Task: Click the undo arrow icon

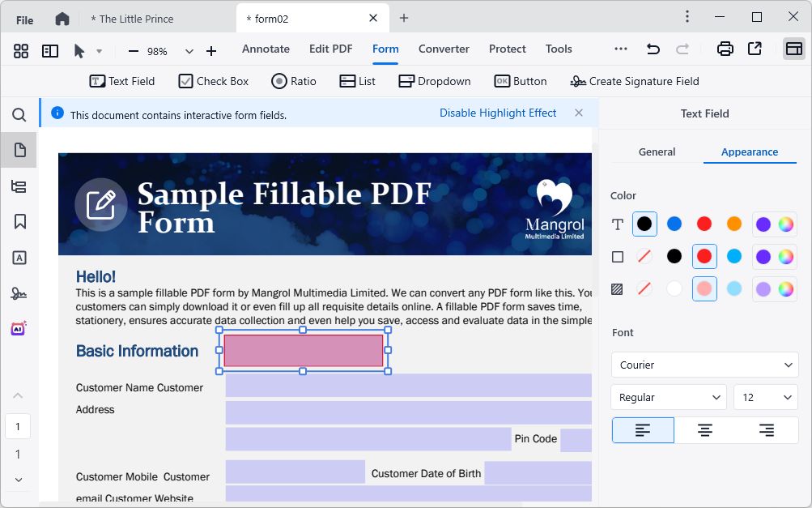Action: click(653, 49)
